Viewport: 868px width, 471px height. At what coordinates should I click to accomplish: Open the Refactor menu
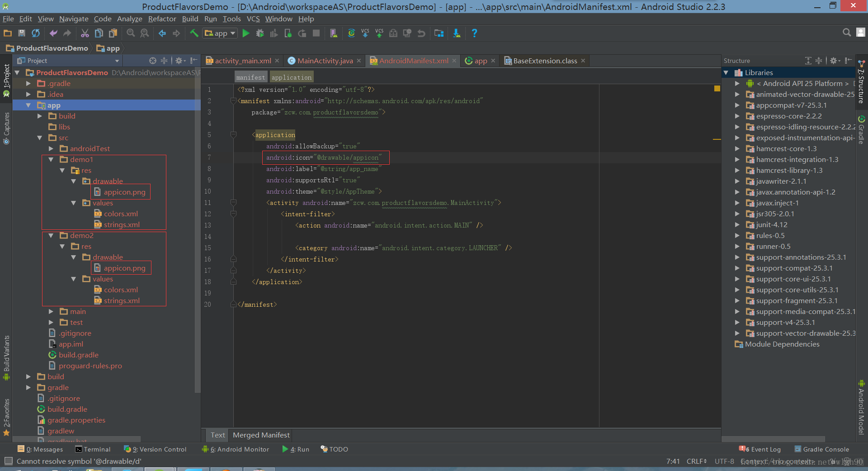point(162,19)
